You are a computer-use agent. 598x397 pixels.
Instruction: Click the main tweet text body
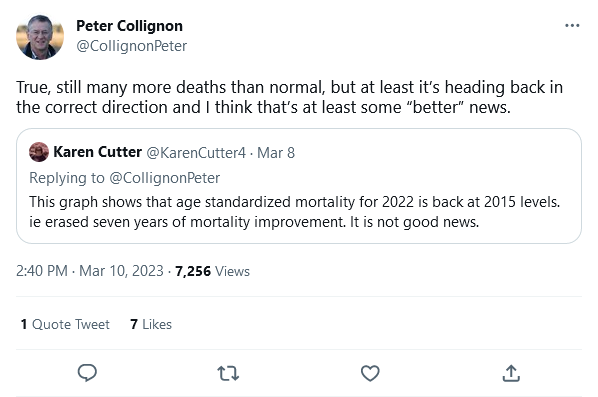(289, 97)
